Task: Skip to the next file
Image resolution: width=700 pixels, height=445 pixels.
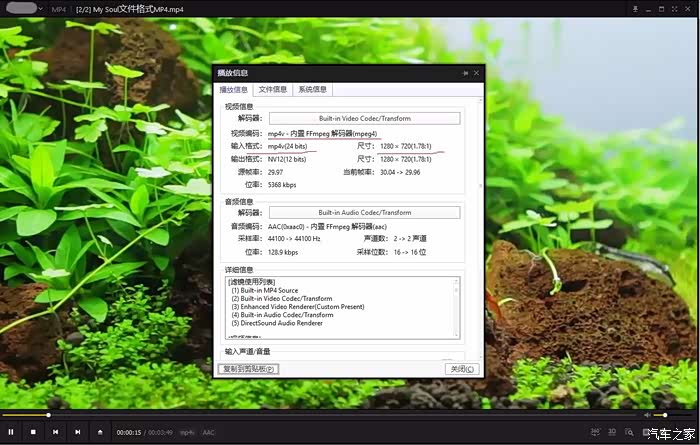Action: [77, 432]
